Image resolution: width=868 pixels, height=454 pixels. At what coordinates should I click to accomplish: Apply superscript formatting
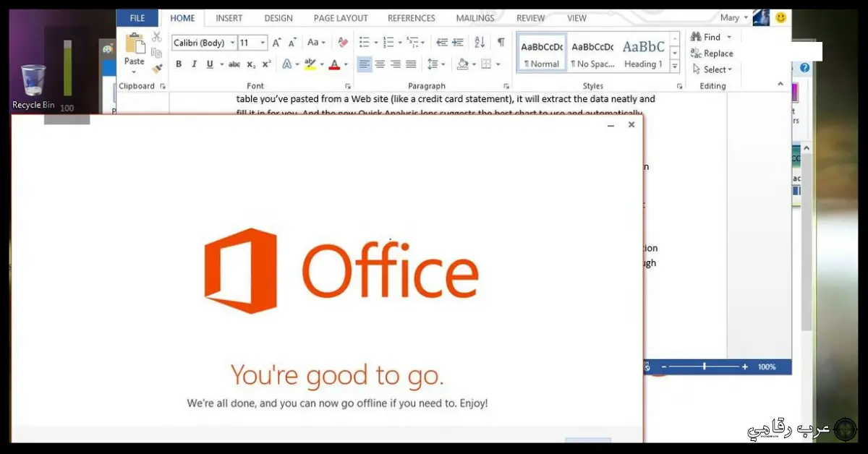[x=267, y=64]
